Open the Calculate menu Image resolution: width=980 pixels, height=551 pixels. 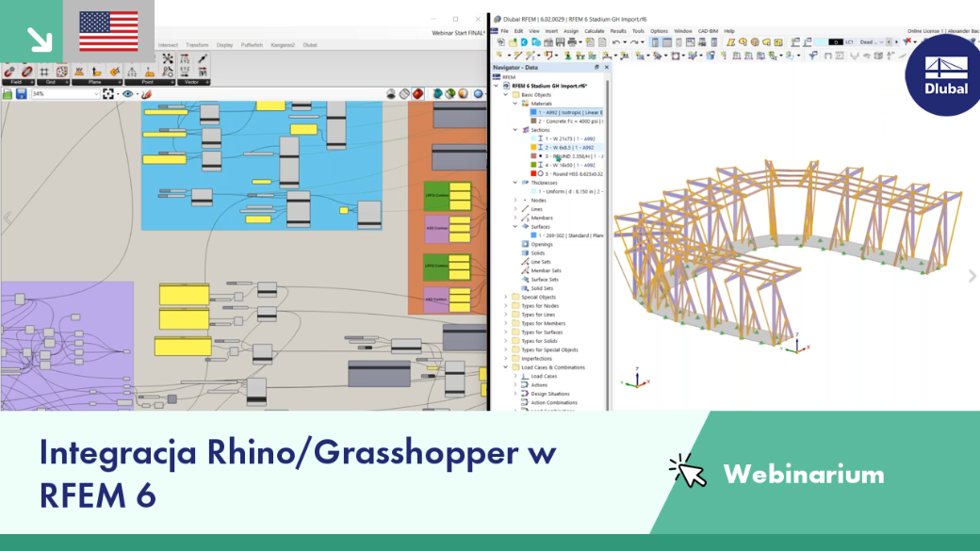(x=594, y=30)
